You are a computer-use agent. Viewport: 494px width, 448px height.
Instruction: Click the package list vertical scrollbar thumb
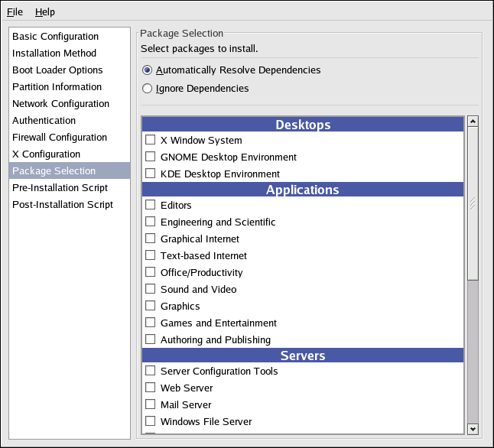(473, 203)
